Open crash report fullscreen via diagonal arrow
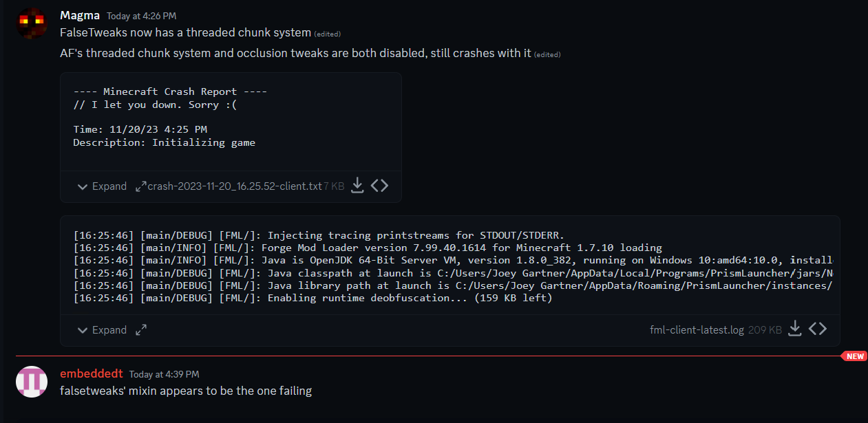This screenshot has height=423, width=868. tap(141, 184)
